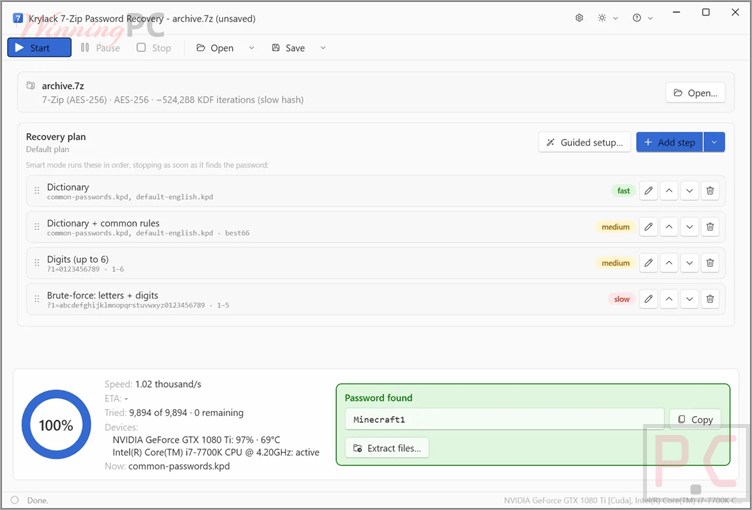Open settings gear icon in title bar

point(579,18)
